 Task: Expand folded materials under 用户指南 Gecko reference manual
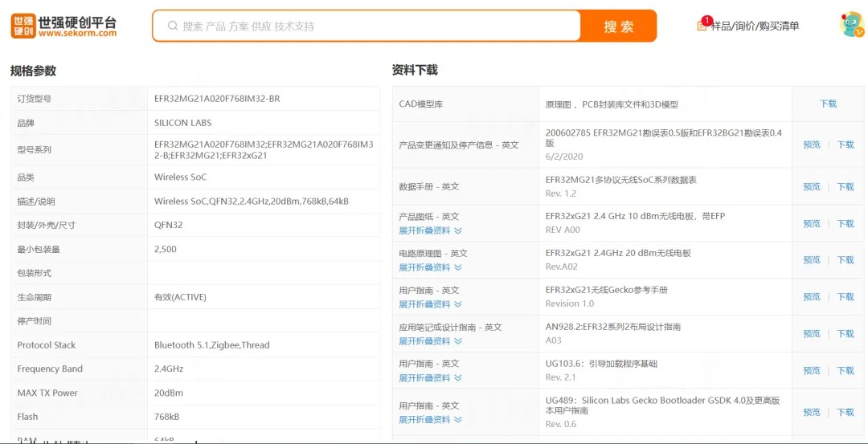pyautogui.click(x=430, y=304)
